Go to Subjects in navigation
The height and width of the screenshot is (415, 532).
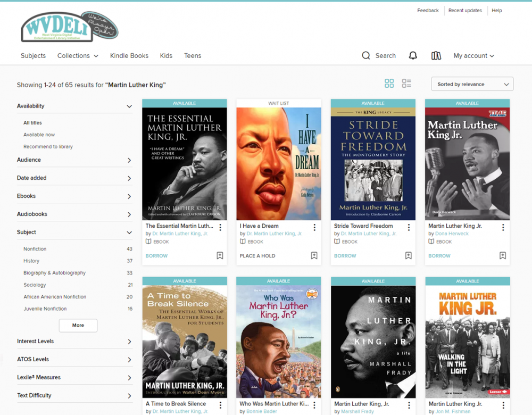pos(33,56)
